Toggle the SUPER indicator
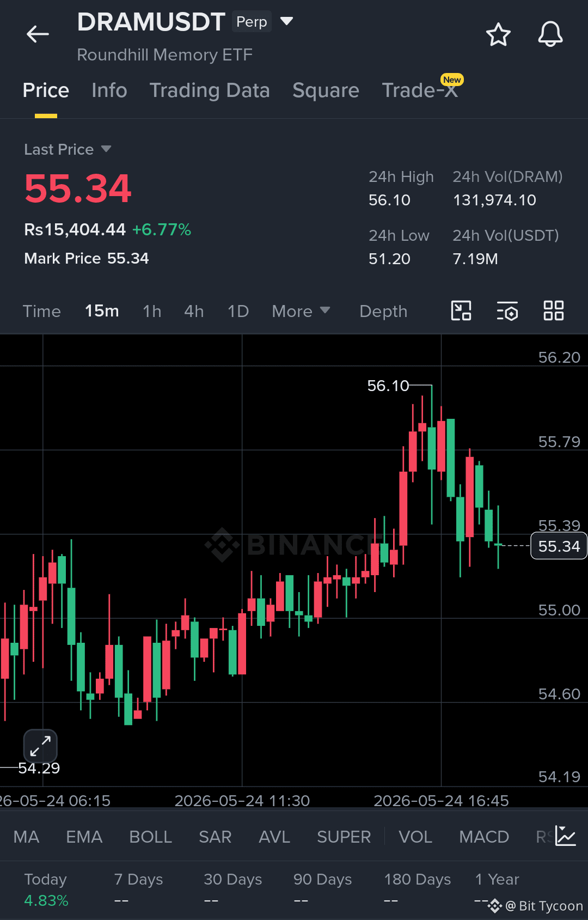The height and width of the screenshot is (920, 588). point(344,837)
